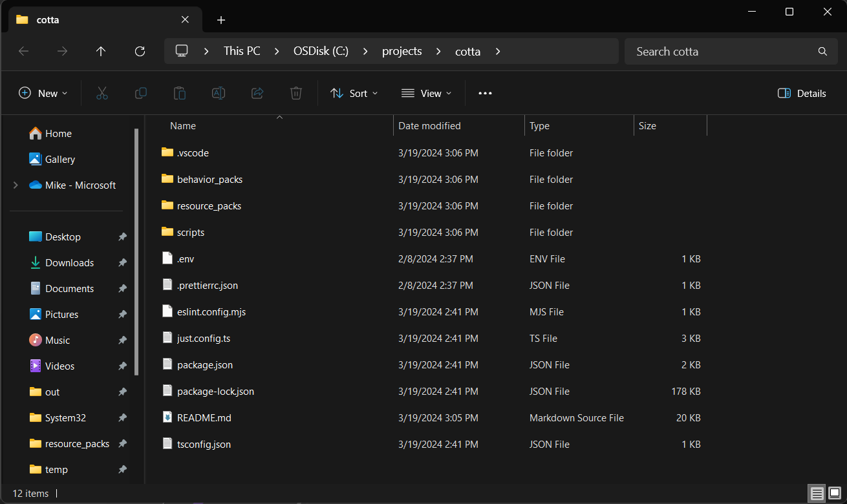
Task: Click the Share icon
Action: (257, 93)
